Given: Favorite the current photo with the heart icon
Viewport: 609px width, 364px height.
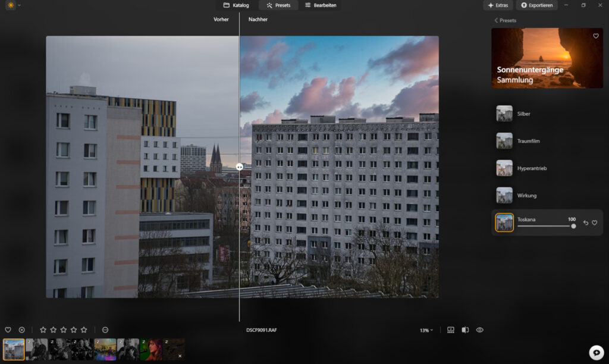Looking at the screenshot, I should (8, 330).
